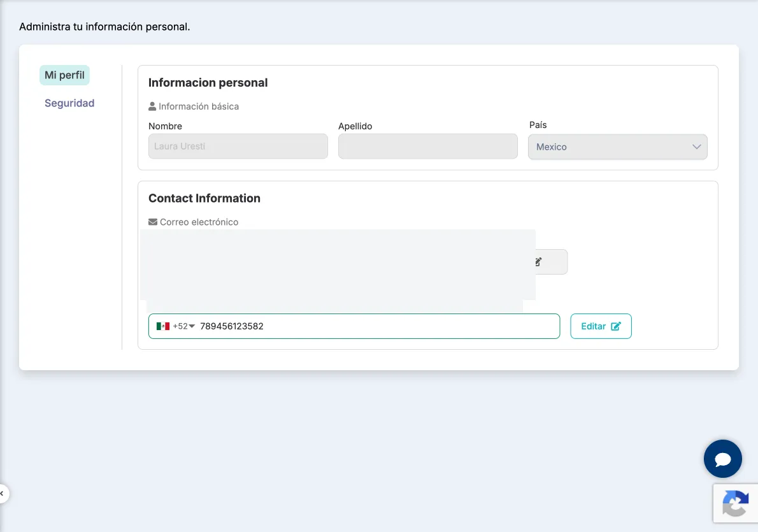Click the Administra tu información personal text
758x532 pixels.
coord(104,27)
